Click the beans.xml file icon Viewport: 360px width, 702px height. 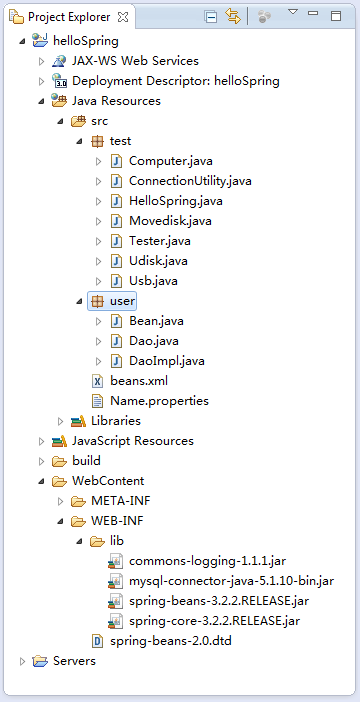click(x=97, y=381)
